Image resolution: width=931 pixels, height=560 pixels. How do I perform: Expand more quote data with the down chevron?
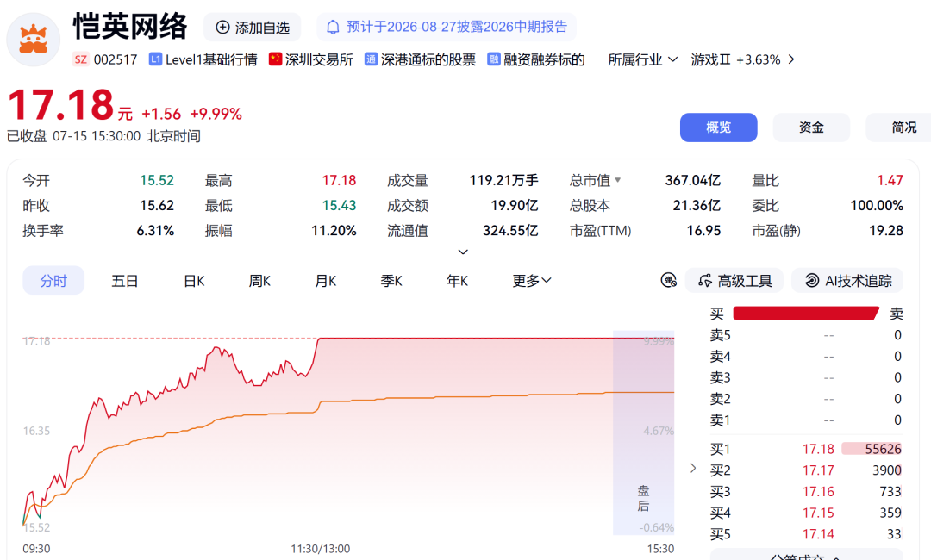(x=463, y=252)
